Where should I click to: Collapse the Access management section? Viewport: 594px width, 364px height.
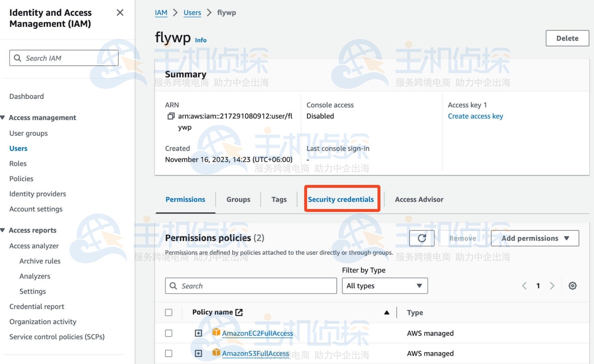(3, 118)
